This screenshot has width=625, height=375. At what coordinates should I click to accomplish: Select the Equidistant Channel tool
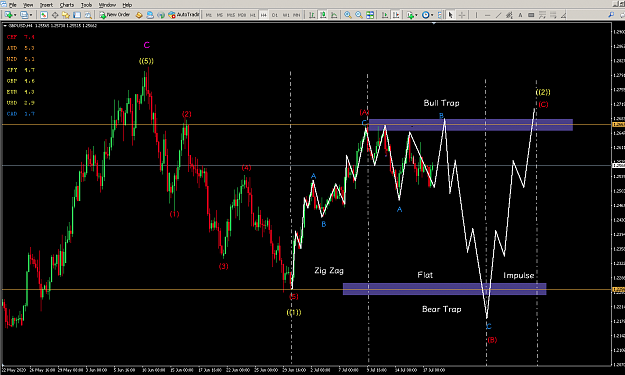509,15
